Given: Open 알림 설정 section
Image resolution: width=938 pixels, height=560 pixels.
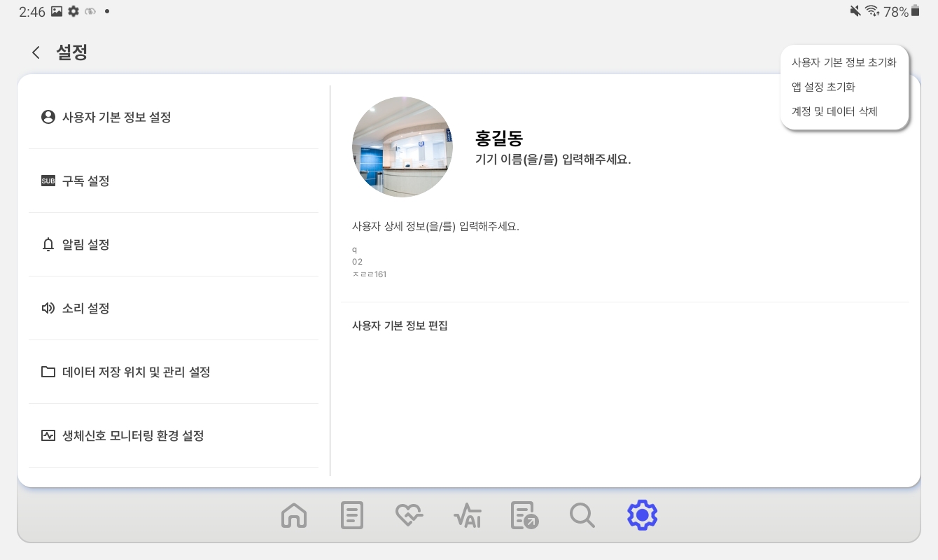Looking at the screenshot, I should 174,244.
